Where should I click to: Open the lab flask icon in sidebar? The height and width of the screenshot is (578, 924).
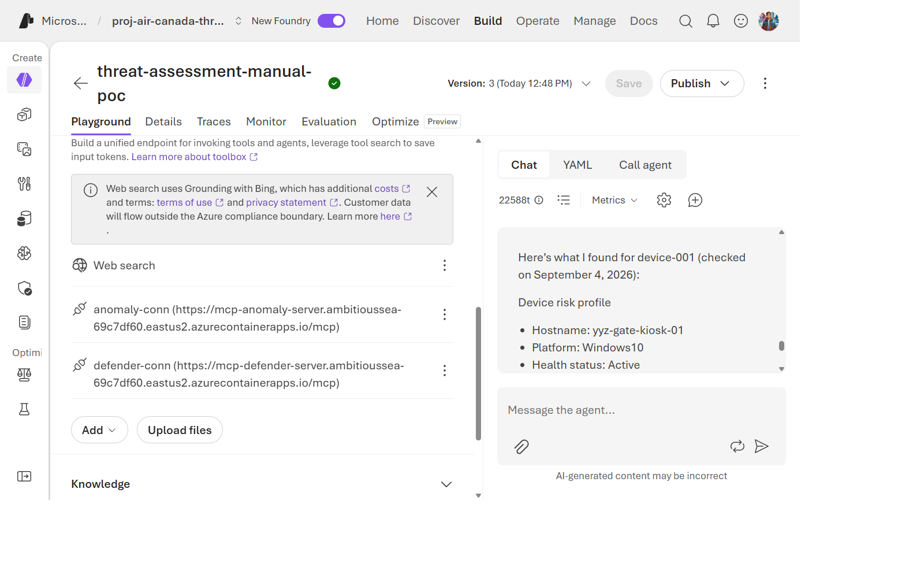pyautogui.click(x=24, y=409)
